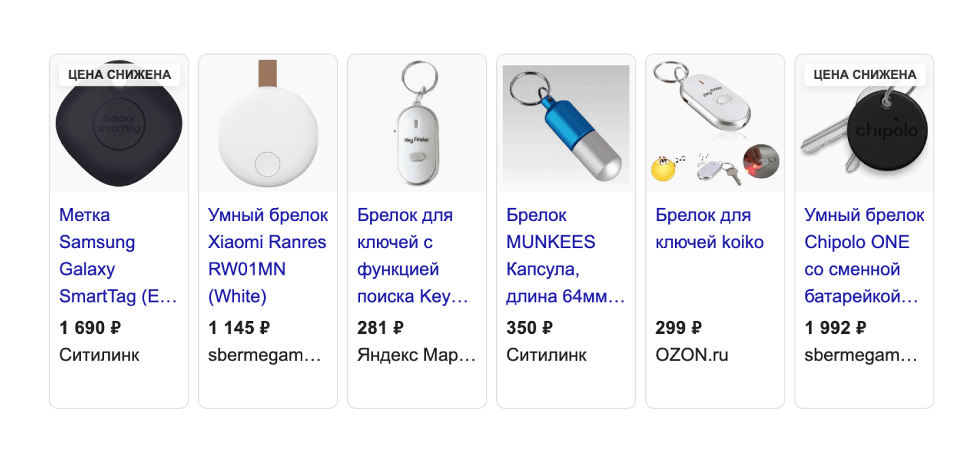Image resolution: width=980 pixels, height=476 pixels.
Task: Click 'Цена снижена' badge on Chipolo card
Action: click(x=865, y=75)
